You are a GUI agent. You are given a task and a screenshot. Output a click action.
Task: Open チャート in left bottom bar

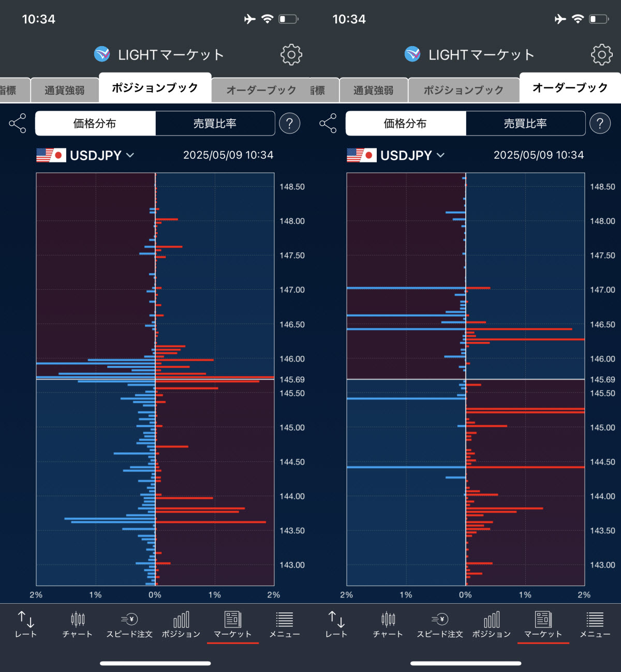(78, 624)
